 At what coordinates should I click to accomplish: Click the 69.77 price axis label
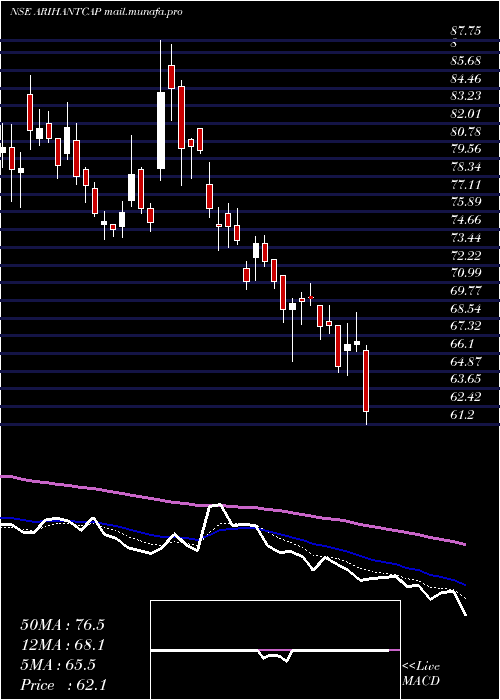tap(466, 291)
